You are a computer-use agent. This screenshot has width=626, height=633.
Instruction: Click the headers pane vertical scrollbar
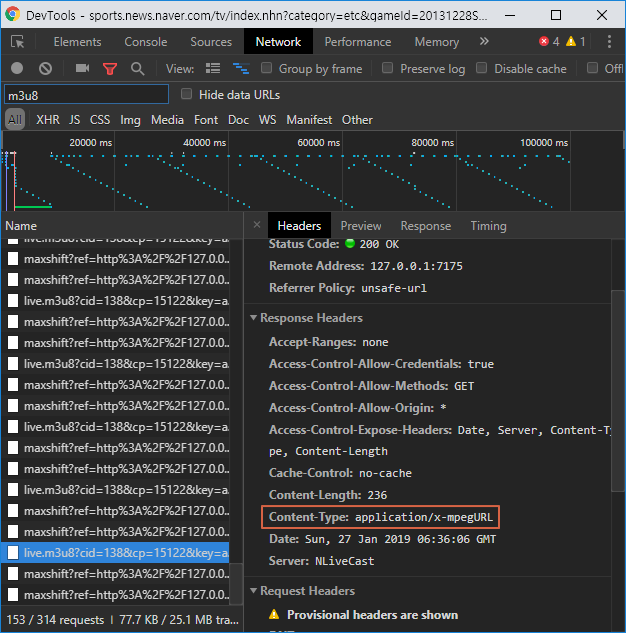pyautogui.click(x=618, y=390)
